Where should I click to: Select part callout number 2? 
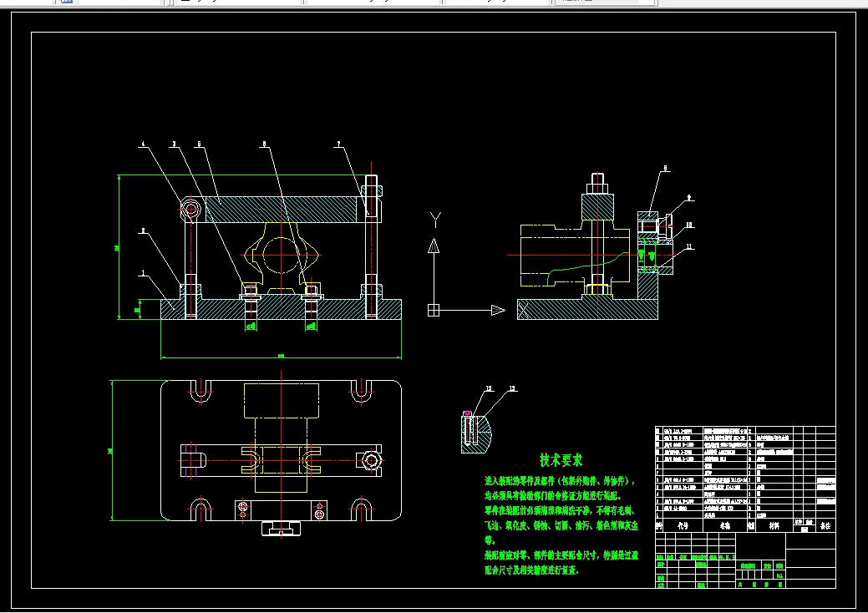(x=144, y=231)
